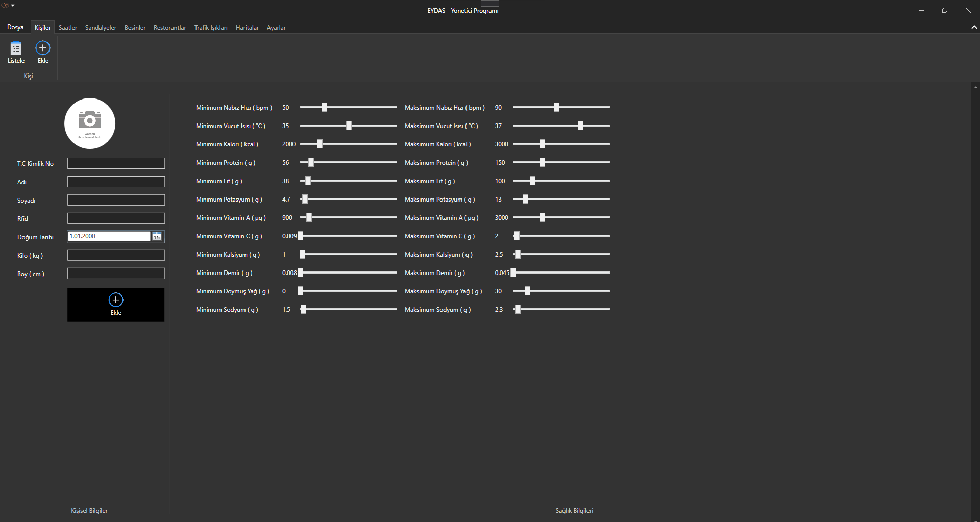The height and width of the screenshot is (522, 980).
Task: Open the Dosya menu
Action: pyautogui.click(x=15, y=28)
